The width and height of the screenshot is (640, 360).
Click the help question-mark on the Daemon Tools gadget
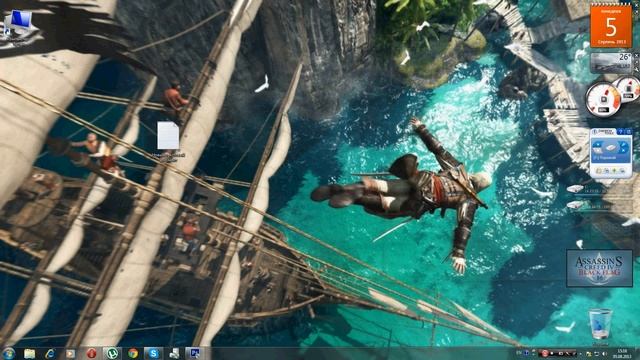(x=620, y=131)
